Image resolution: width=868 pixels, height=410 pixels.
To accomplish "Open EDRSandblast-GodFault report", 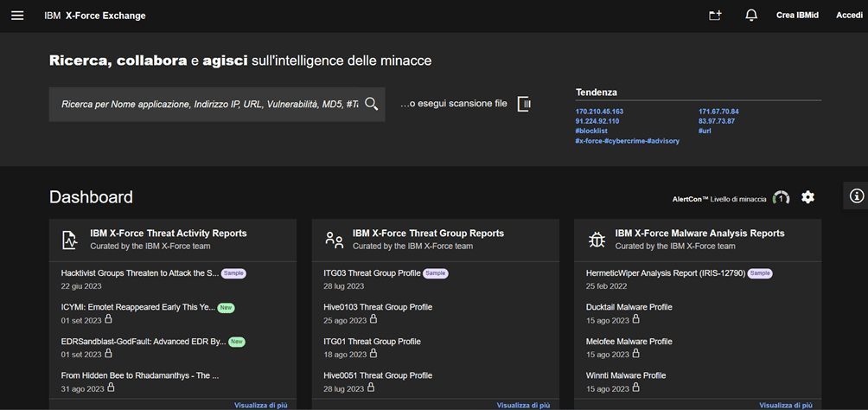I will click(144, 342).
